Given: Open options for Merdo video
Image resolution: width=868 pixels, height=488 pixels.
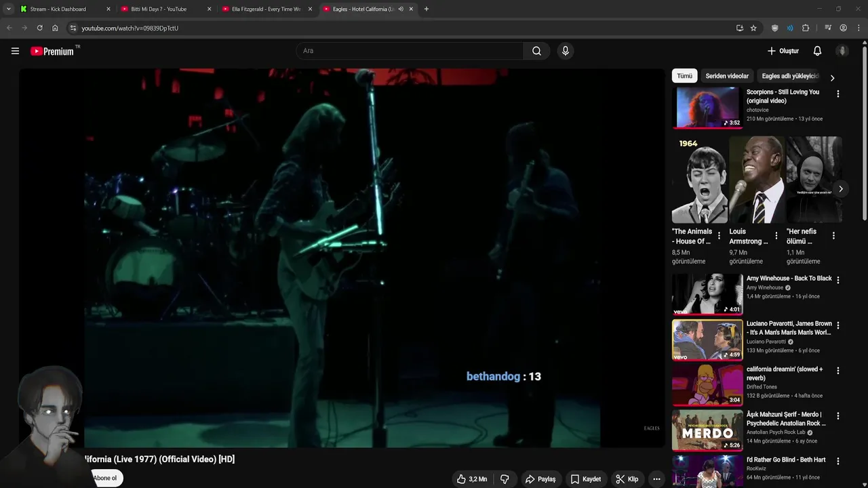Looking at the screenshot, I should click(x=837, y=416).
